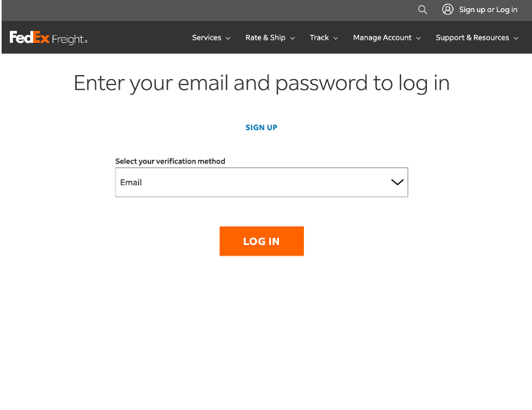Click the orange LOG IN button
532x410 pixels.
(x=262, y=241)
